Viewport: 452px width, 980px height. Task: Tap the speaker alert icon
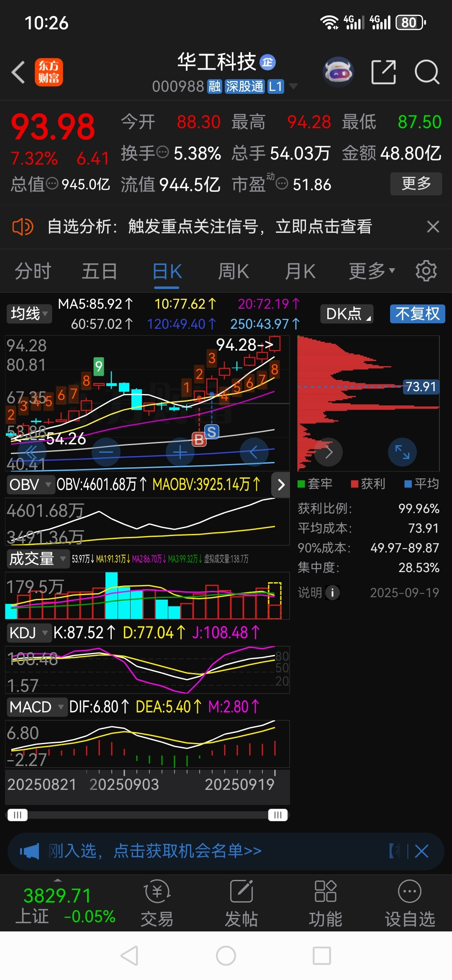click(23, 227)
